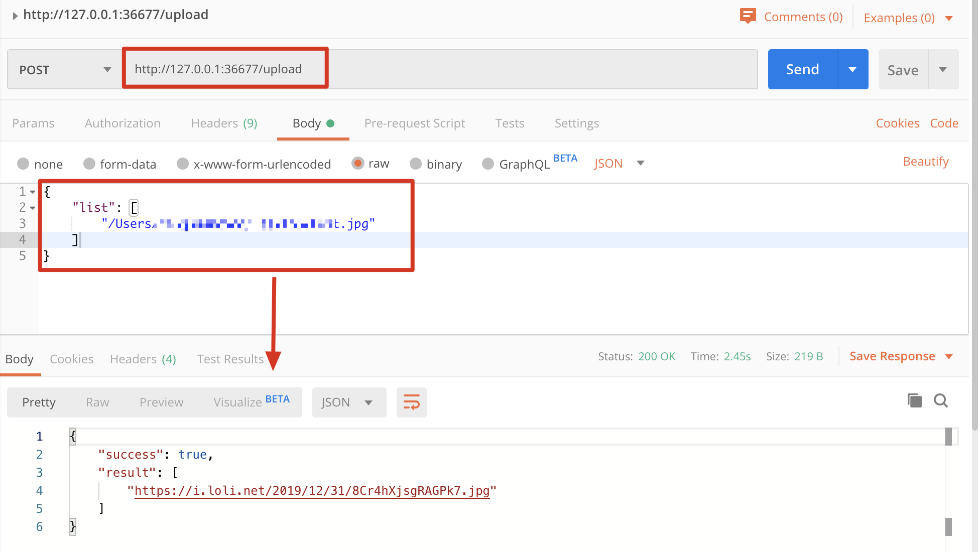Screen dimensions: 980x552
Task: Select the form-data body type
Action: [90, 164]
